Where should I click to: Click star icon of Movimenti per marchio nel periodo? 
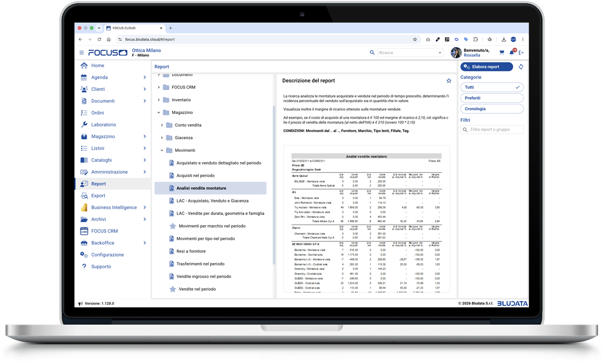(173, 226)
